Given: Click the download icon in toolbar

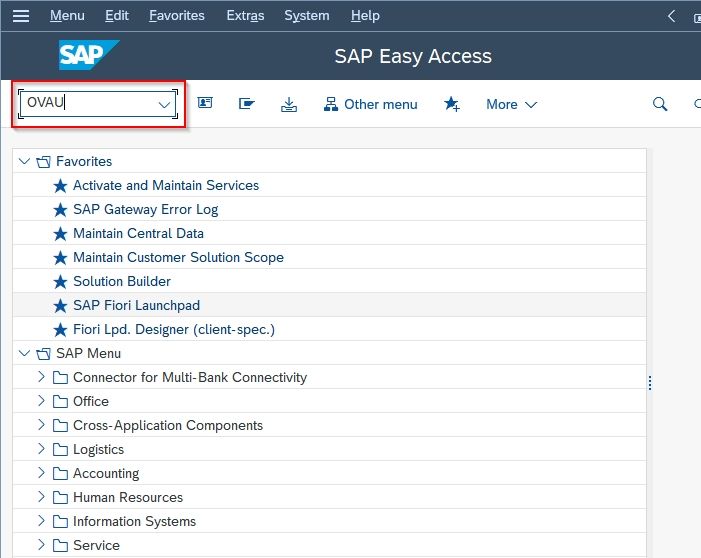Looking at the screenshot, I should tap(289, 104).
